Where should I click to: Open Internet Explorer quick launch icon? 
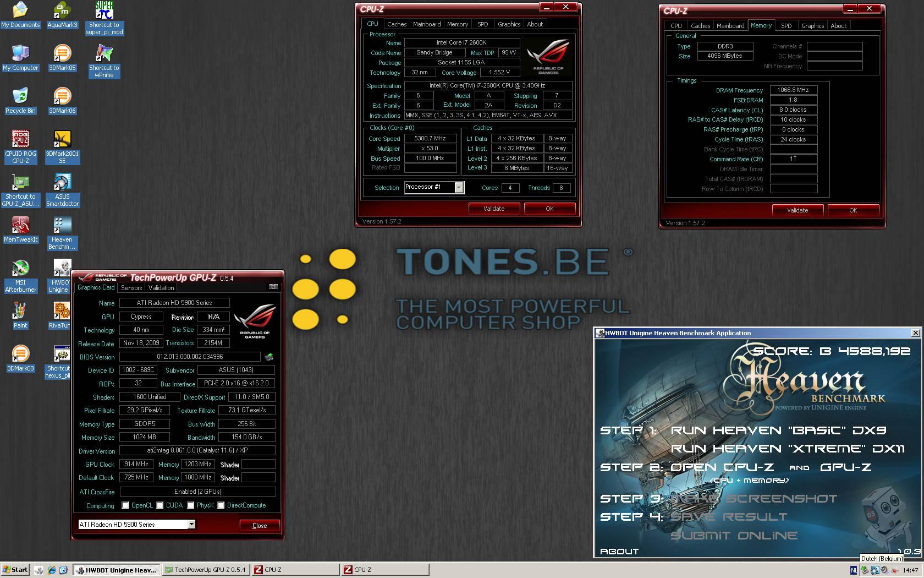[x=51, y=570]
